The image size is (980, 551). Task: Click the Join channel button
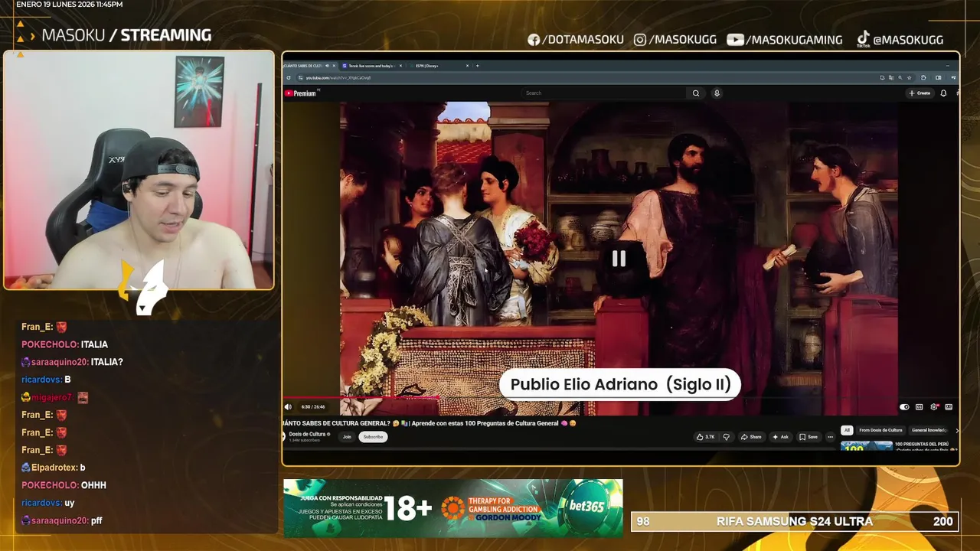pos(347,437)
